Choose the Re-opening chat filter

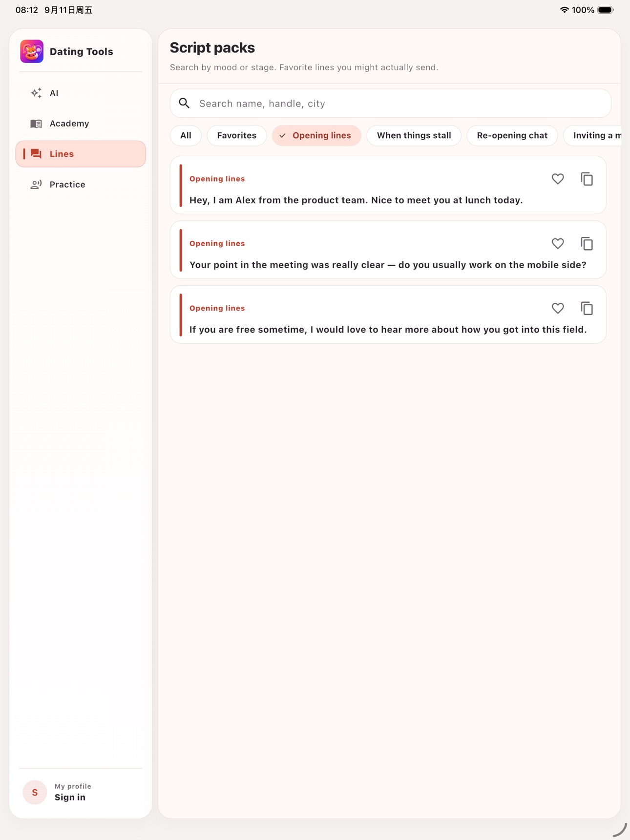click(x=512, y=135)
